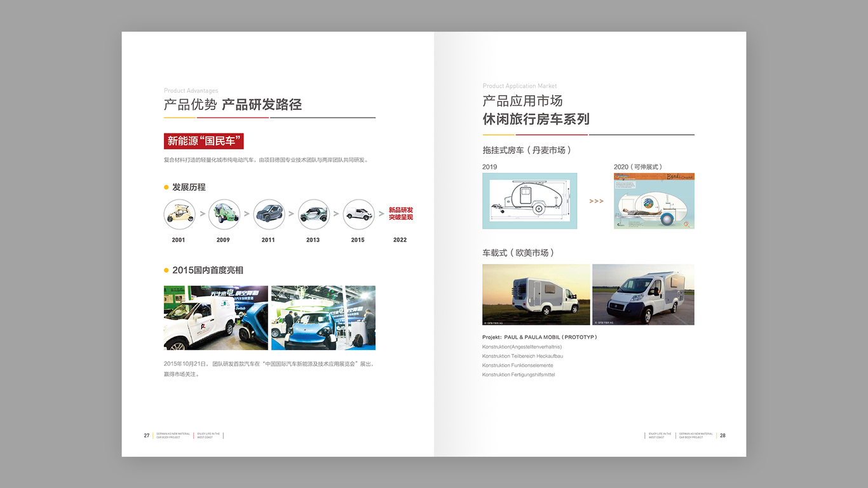Click Projekt: PAUL & PAULA MOBIL (PROTOTYP)
The height and width of the screenshot is (488, 868).
click(540, 337)
